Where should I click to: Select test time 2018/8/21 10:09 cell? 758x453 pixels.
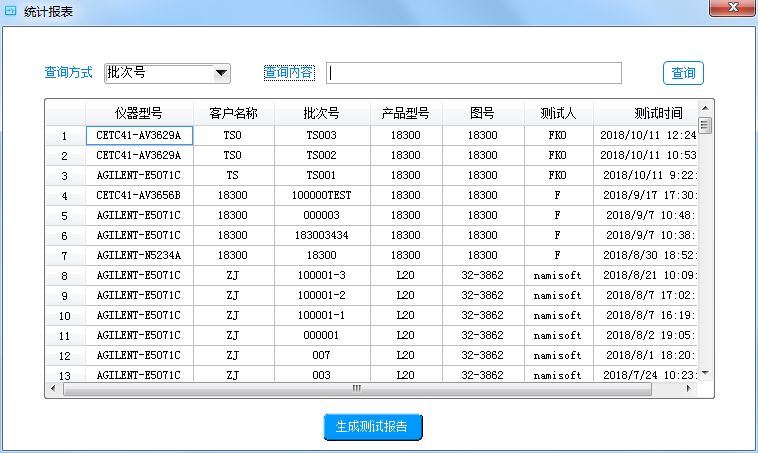tap(645, 275)
